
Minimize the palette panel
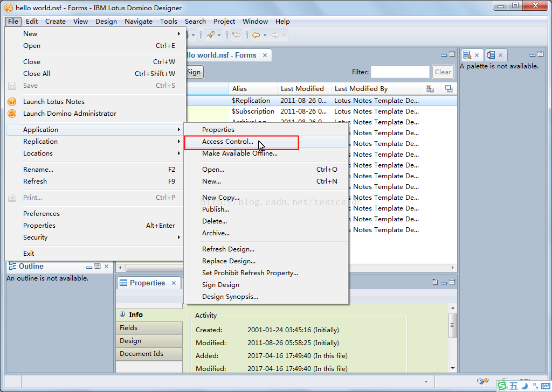(x=532, y=55)
